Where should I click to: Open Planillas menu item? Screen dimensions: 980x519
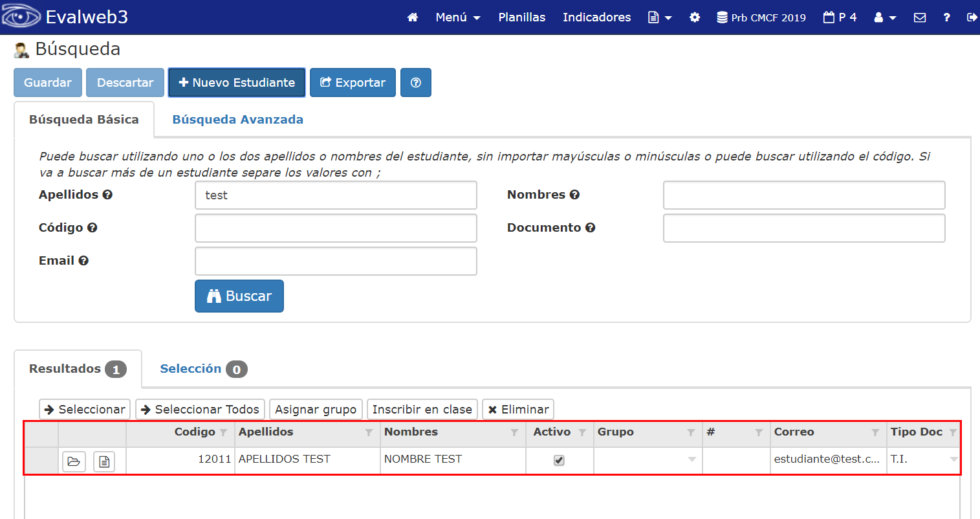point(521,17)
